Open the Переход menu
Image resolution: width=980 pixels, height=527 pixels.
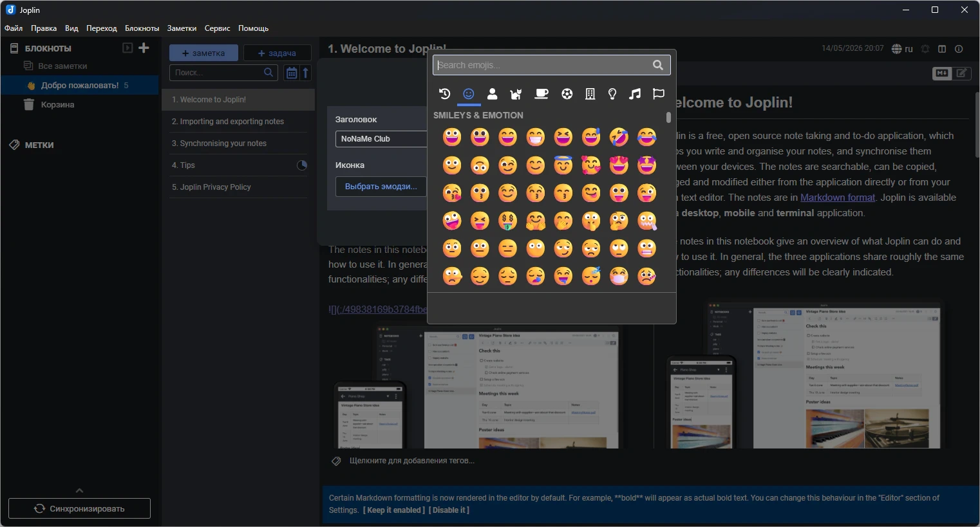102,28
